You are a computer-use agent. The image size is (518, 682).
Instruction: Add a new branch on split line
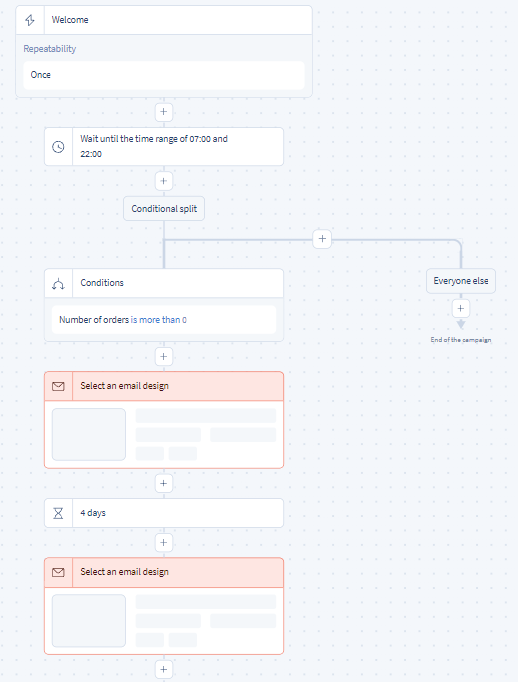322,239
